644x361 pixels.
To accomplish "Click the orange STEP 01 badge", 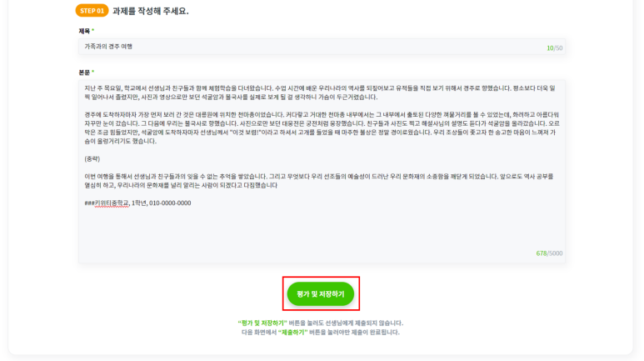I will pos(92,11).
